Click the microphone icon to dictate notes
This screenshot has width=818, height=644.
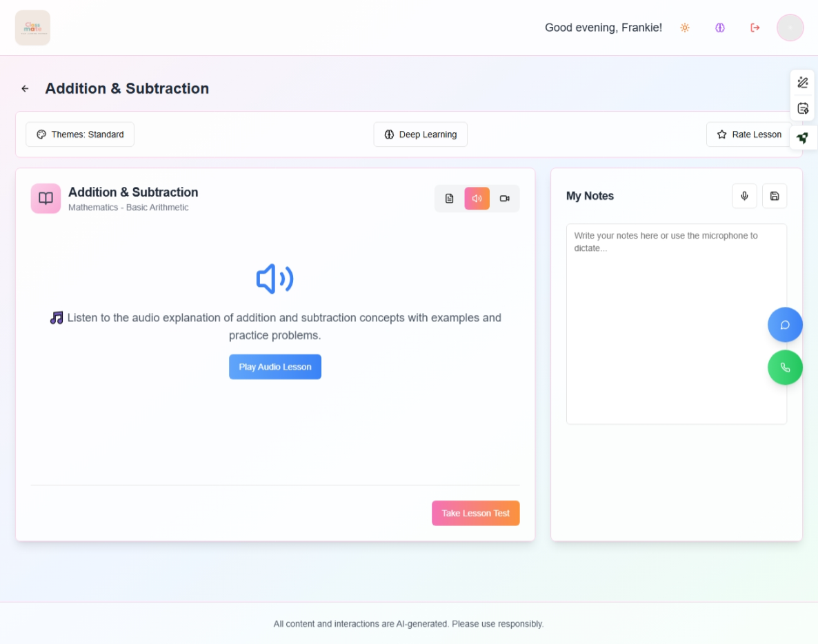[744, 196]
